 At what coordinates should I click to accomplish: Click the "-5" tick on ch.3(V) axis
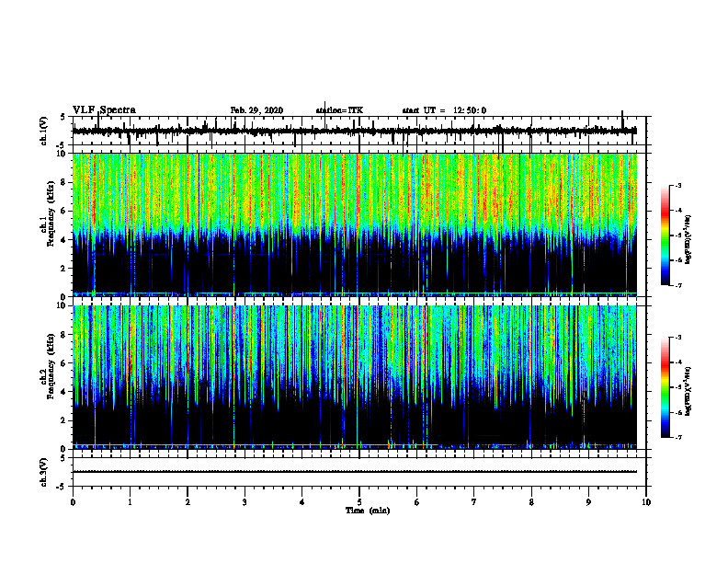tap(62, 487)
